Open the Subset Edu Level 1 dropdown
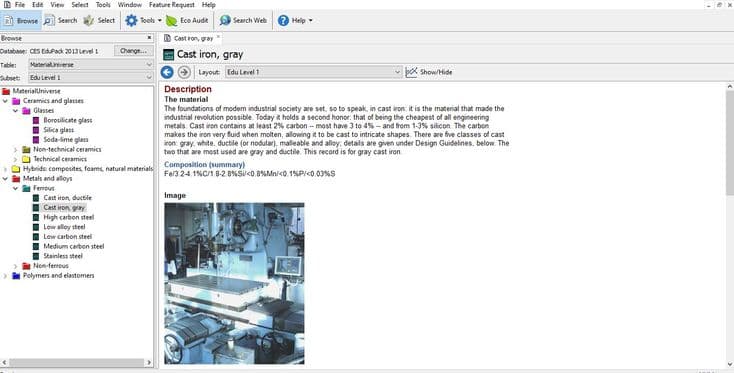The image size is (734, 373). pos(90,78)
